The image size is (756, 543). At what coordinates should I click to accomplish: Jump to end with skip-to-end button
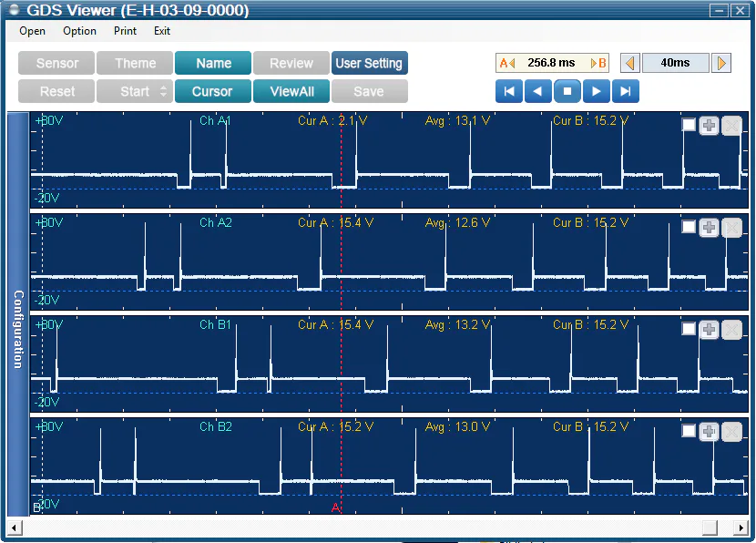(x=626, y=91)
